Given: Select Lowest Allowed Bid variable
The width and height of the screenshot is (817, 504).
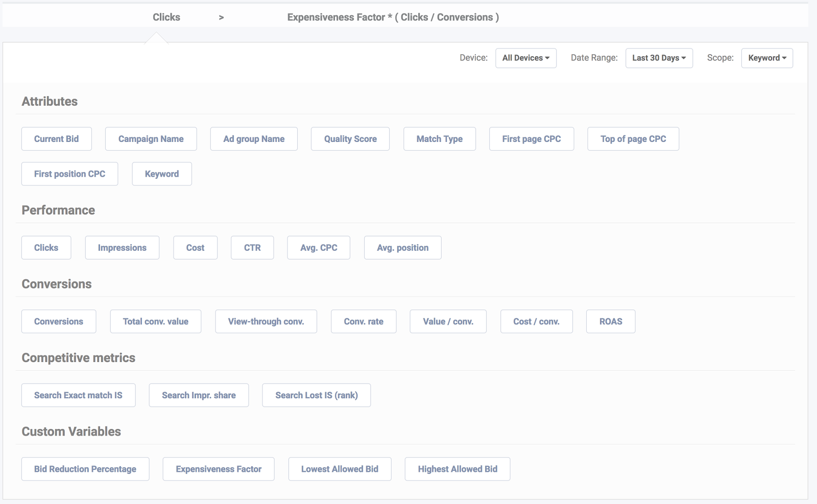Looking at the screenshot, I should coord(340,469).
